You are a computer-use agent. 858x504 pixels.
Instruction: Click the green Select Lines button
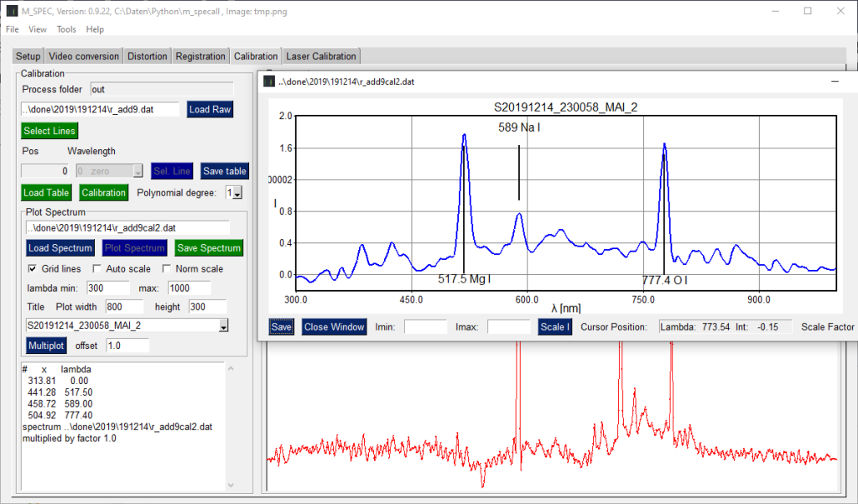click(x=49, y=131)
